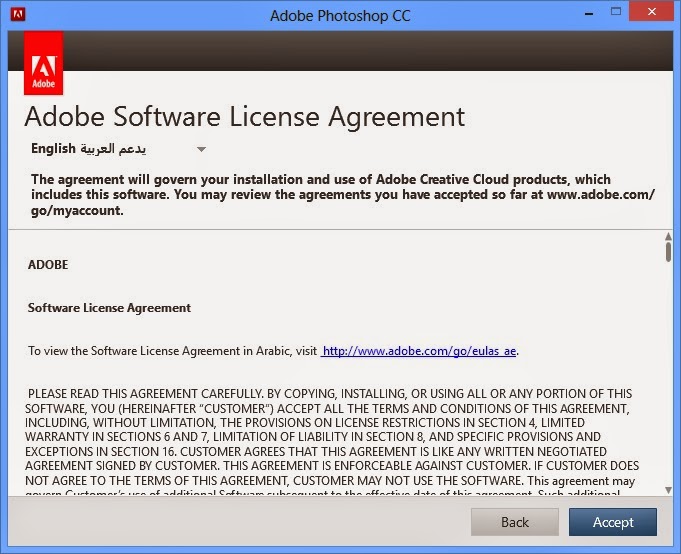Click the red Adobe logo banner
Viewport: 681px width, 554px height.
(43, 62)
